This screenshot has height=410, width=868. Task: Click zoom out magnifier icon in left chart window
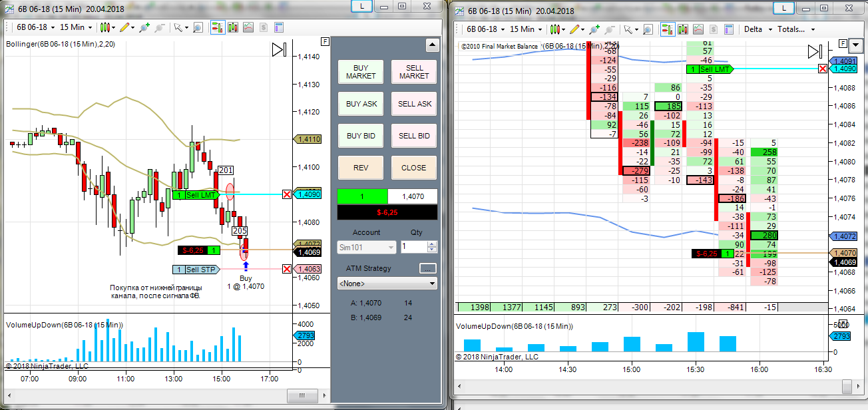[x=160, y=27]
